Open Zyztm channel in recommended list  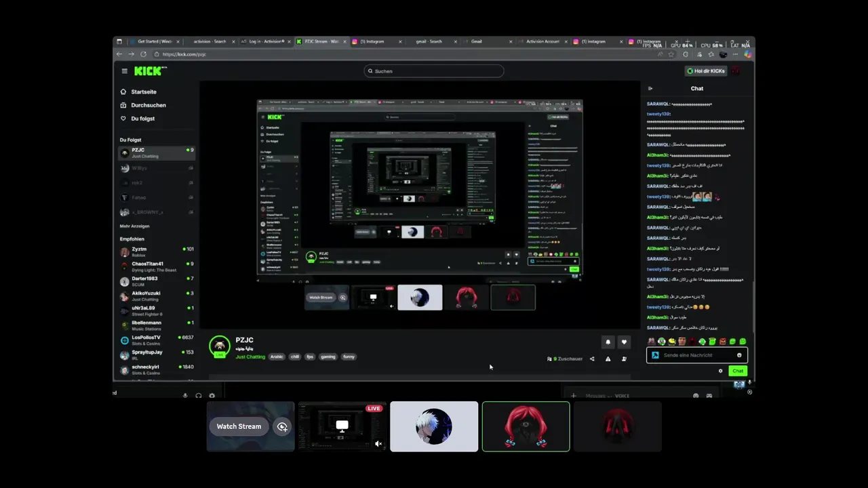pos(157,251)
